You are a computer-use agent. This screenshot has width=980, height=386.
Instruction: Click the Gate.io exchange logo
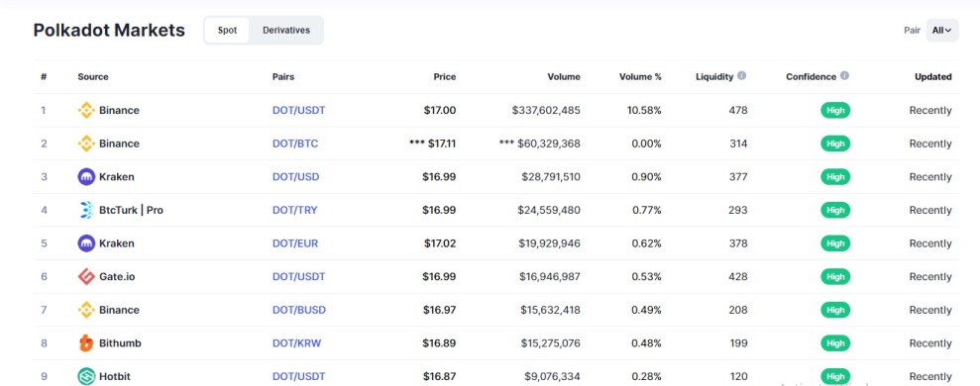(x=86, y=277)
